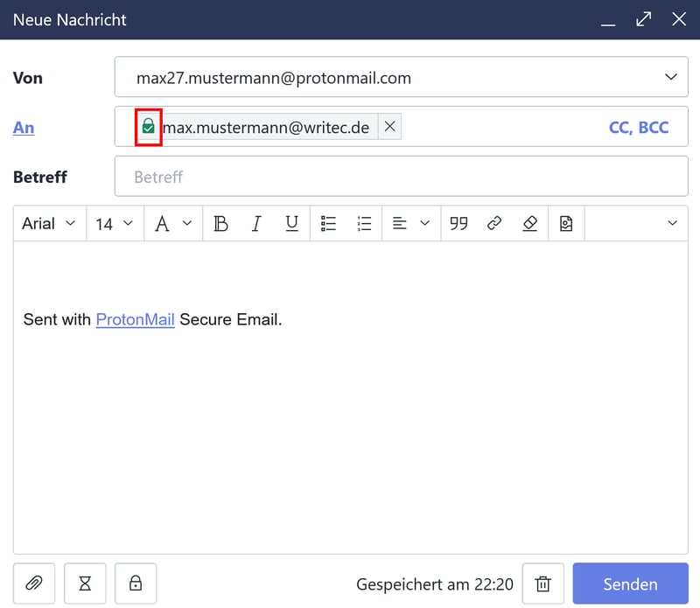Clear formatting with the eraser icon

529,224
